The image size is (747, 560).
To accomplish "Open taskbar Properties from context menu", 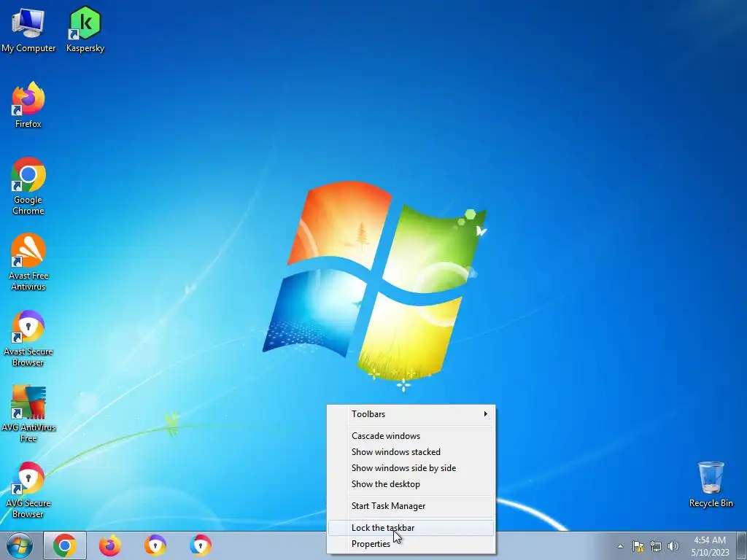I will click(411, 544).
